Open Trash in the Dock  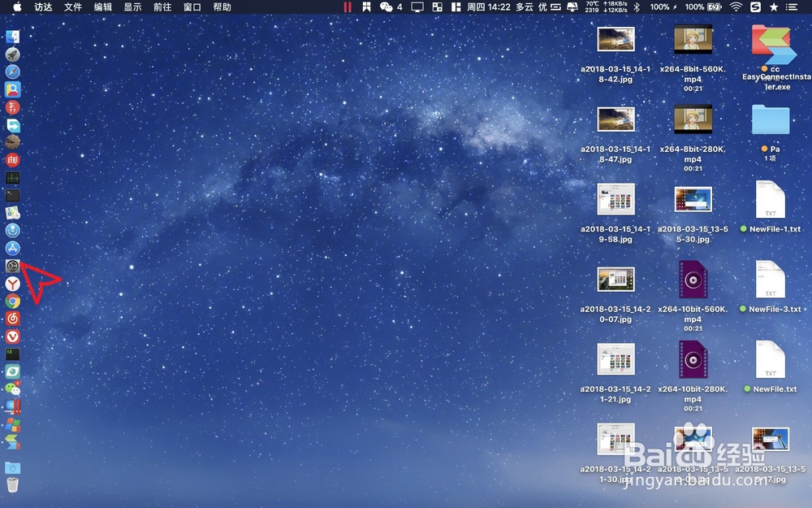tap(12, 484)
